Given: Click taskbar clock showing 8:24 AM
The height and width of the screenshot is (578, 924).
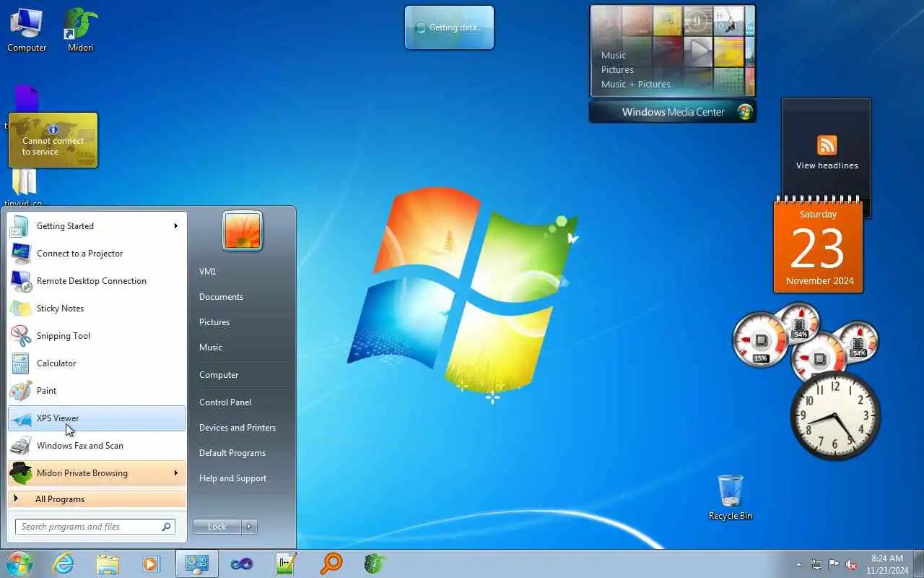Looking at the screenshot, I should [887, 564].
